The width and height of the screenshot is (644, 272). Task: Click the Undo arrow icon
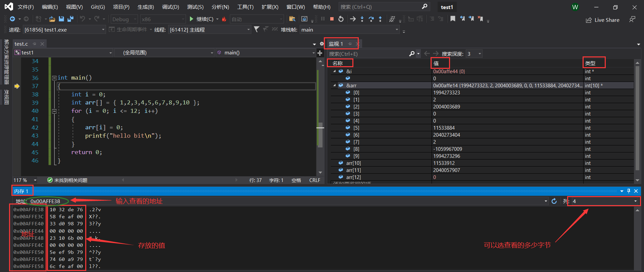click(x=83, y=19)
